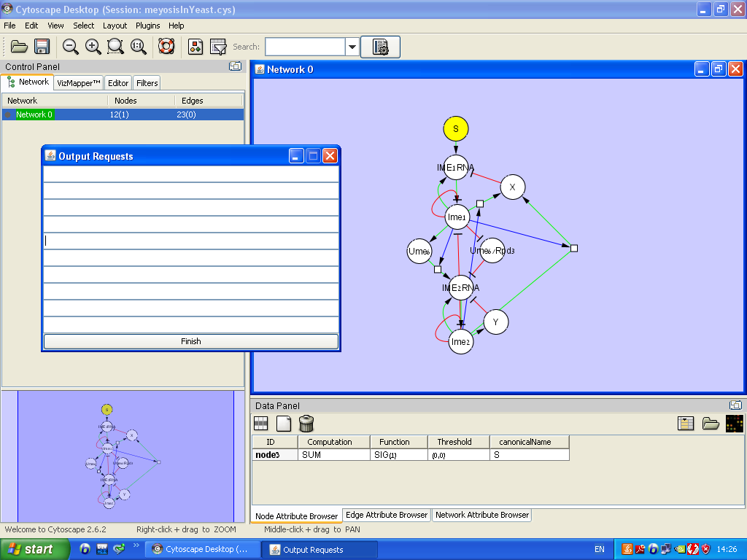Image resolution: width=747 pixels, height=560 pixels.
Task: Float the Control Panel window icon
Action: [x=236, y=66]
